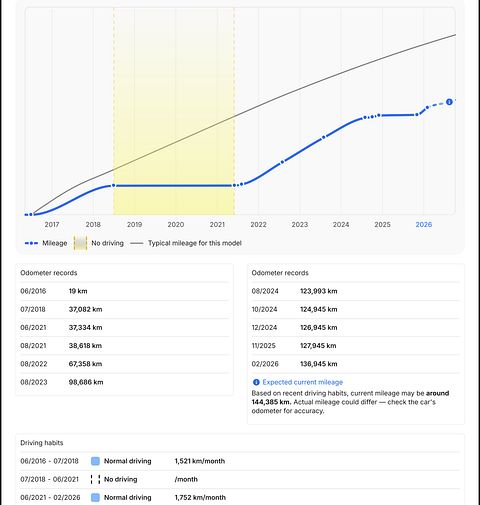Click the info icon on mileage line end
This screenshot has width=480, height=505.
click(449, 102)
